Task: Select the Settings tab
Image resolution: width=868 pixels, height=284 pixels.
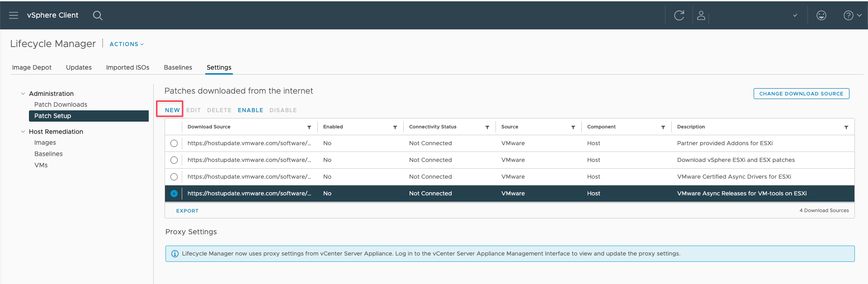Action: (219, 67)
